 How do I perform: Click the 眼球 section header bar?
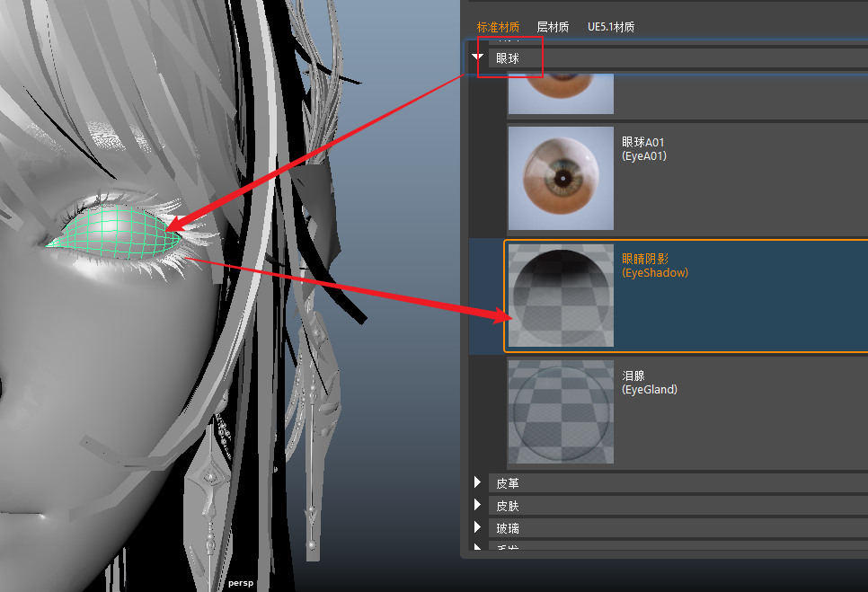[x=674, y=57]
